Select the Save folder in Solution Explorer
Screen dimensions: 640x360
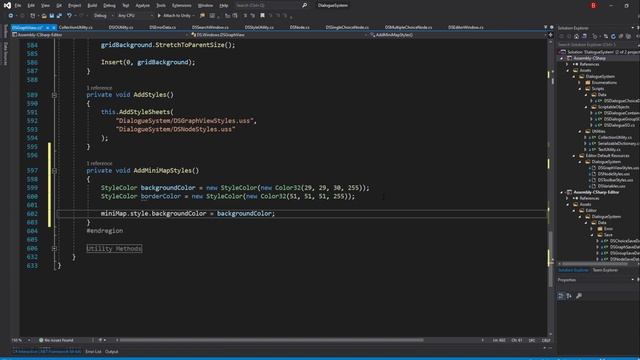point(608,235)
